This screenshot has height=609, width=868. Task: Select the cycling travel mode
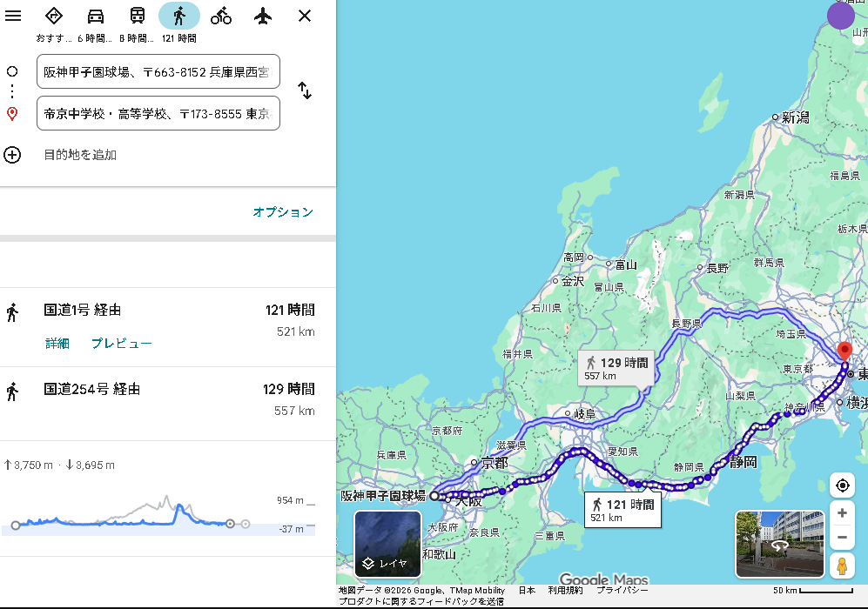(221, 16)
